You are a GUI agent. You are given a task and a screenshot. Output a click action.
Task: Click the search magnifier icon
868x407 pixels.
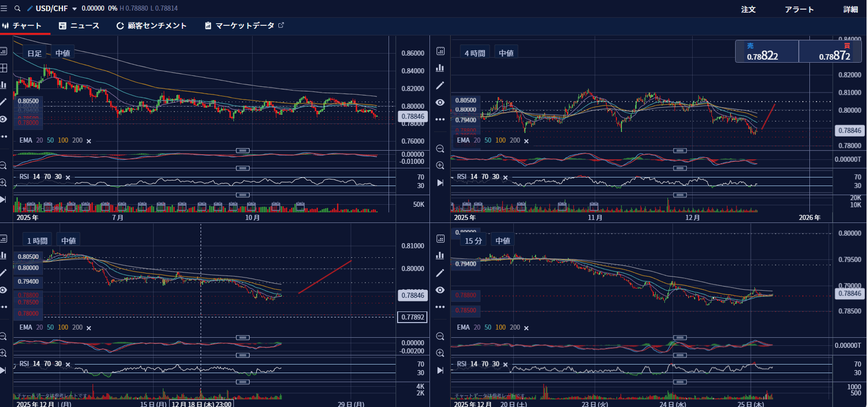coord(17,9)
